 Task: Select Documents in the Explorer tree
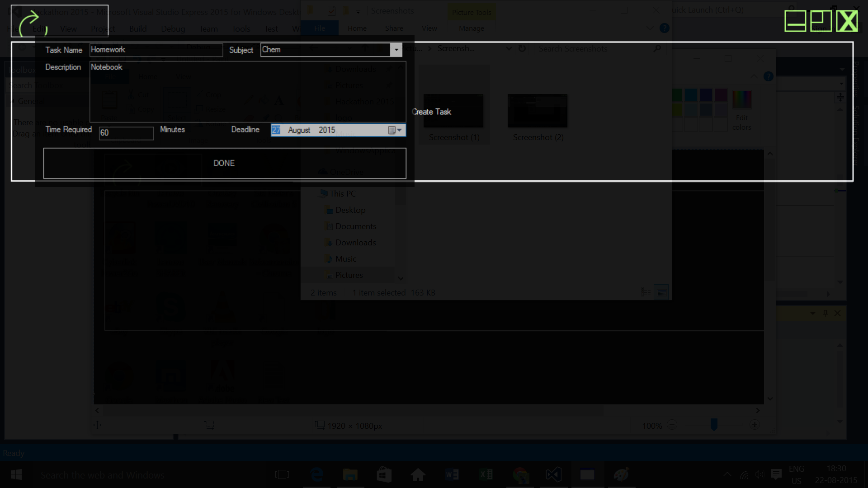[x=355, y=226]
